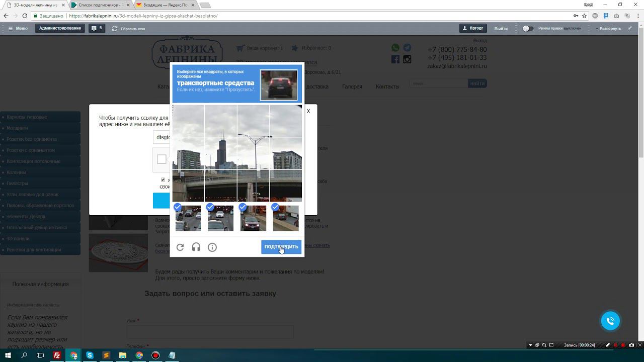Open the ABP adblock extension
The height and width of the screenshot is (362, 644).
[x=595, y=16]
